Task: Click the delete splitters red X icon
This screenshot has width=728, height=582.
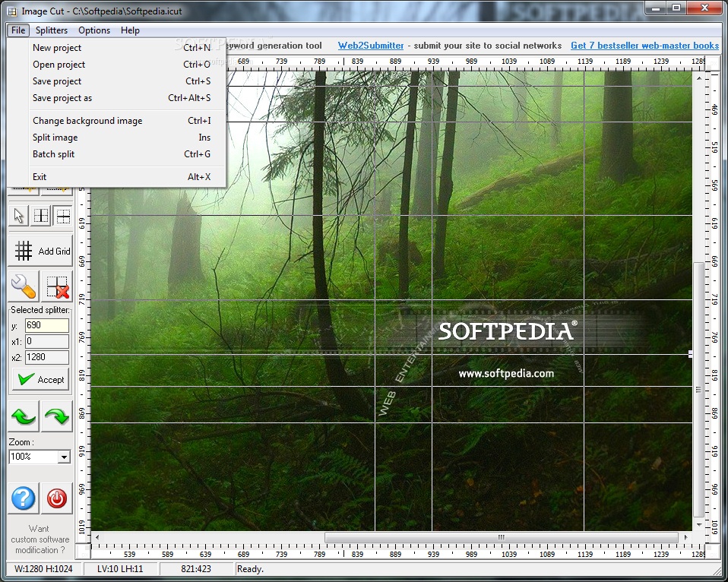Action: (58, 286)
